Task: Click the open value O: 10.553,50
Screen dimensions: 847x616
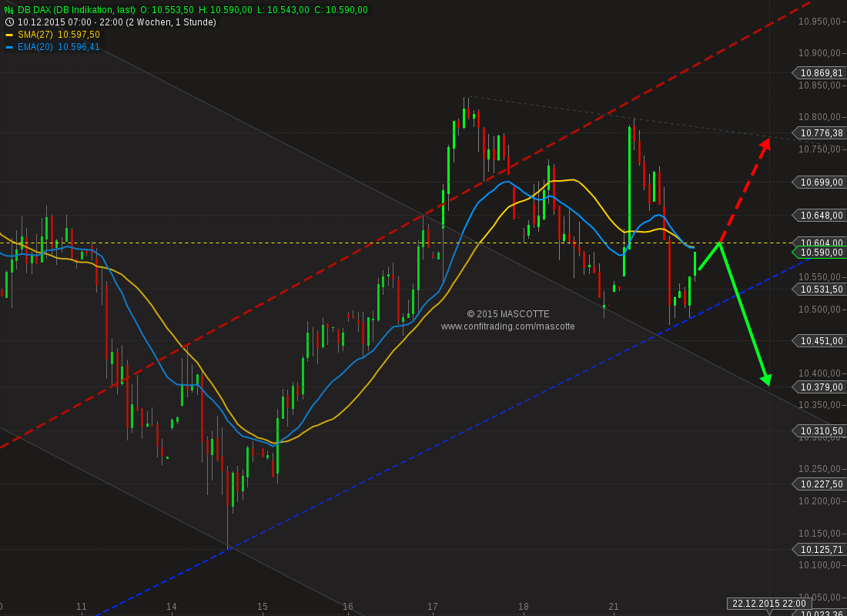Action: coord(167,10)
